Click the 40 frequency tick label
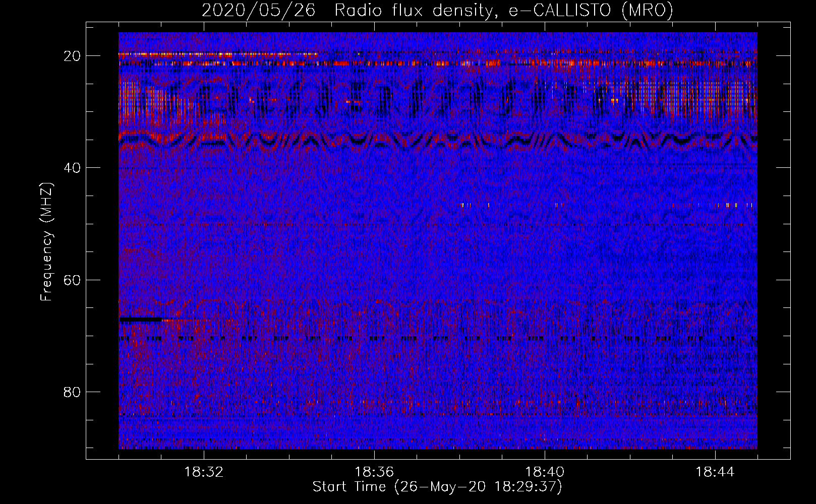The width and height of the screenshot is (816, 504). [x=72, y=168]
